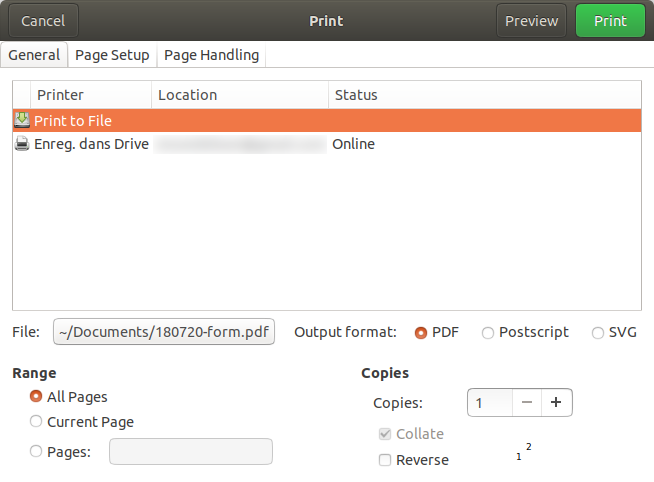Select the PDF output format

tap(421, 332)
